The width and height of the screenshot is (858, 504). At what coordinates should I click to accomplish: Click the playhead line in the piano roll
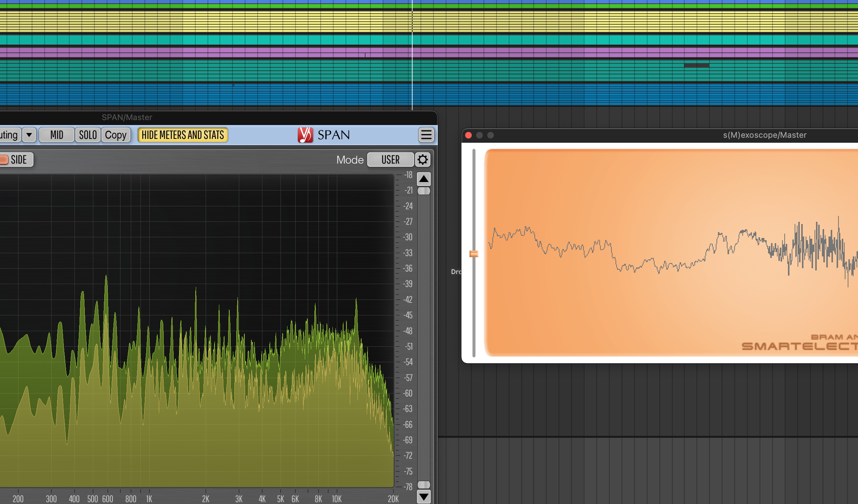[411, 55]
